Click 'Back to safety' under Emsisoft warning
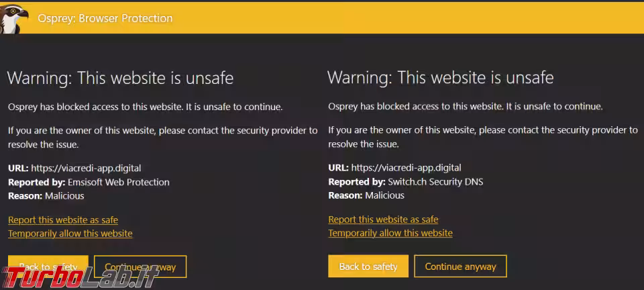 click(x=48, y=267)
